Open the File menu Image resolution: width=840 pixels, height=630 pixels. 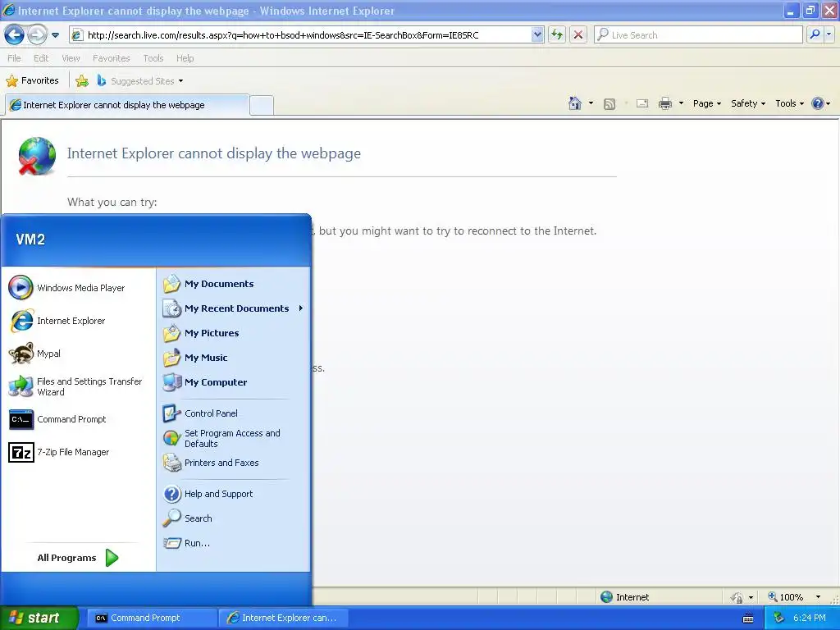[x=15, y=58]
